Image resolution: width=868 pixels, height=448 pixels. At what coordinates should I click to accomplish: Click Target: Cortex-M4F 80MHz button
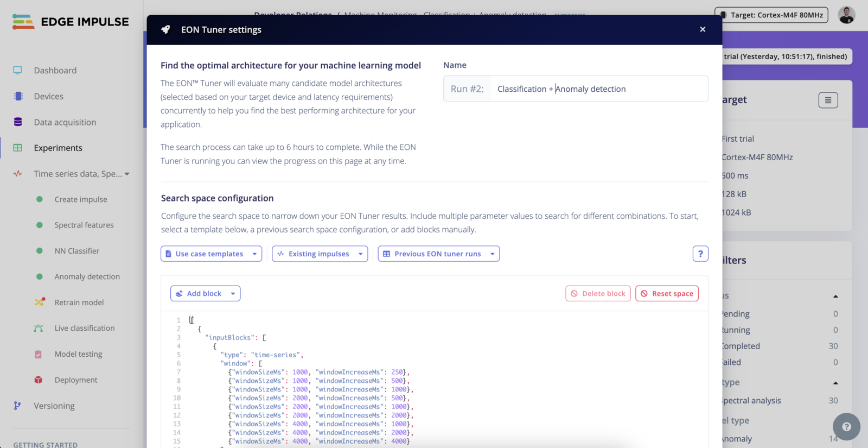[771, 15]
